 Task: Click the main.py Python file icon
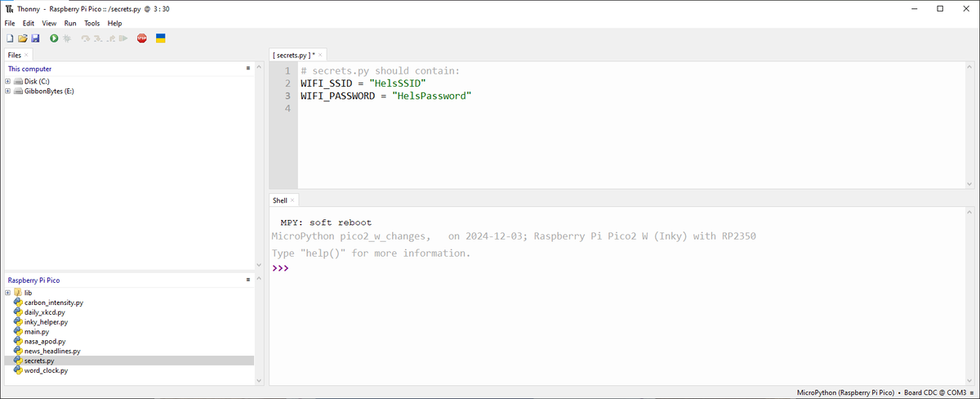click(x=18, y=332)
